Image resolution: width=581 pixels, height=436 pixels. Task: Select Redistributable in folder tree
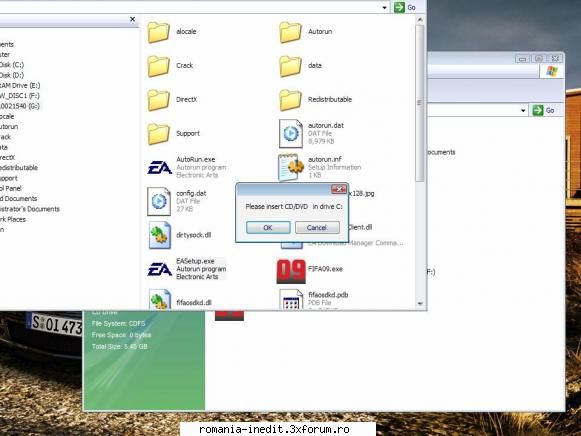coord(19,168)
